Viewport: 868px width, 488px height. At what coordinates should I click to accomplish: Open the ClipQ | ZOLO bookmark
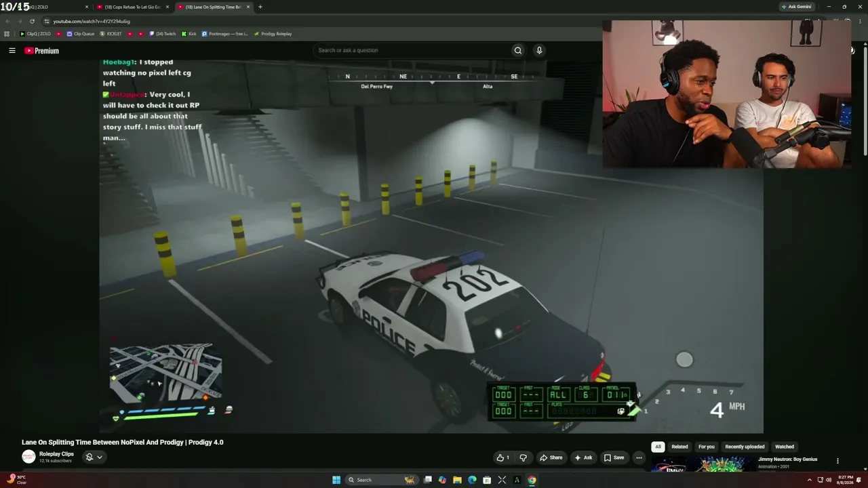(x=35, y=34)
